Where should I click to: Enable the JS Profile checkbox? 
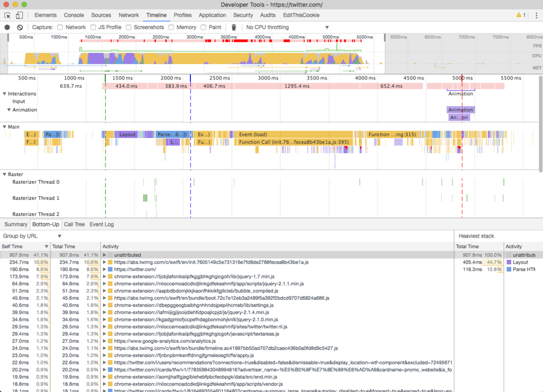point(93,28)
